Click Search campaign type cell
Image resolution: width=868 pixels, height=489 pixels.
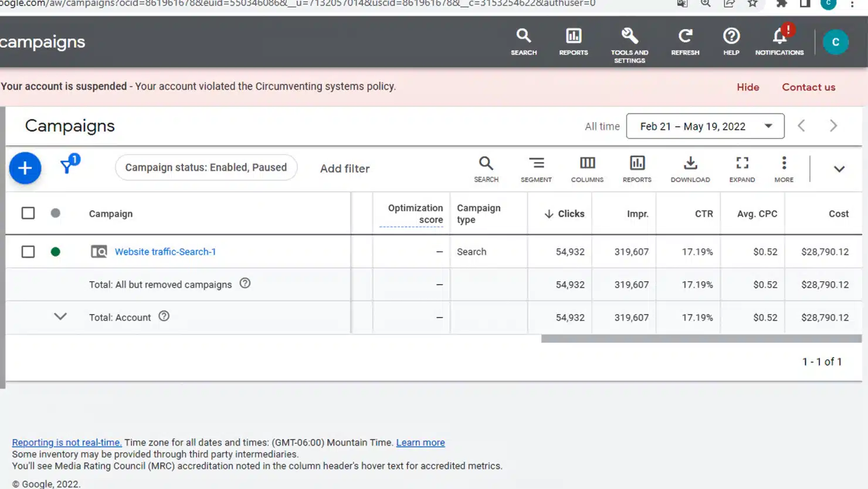click(472, 252)
